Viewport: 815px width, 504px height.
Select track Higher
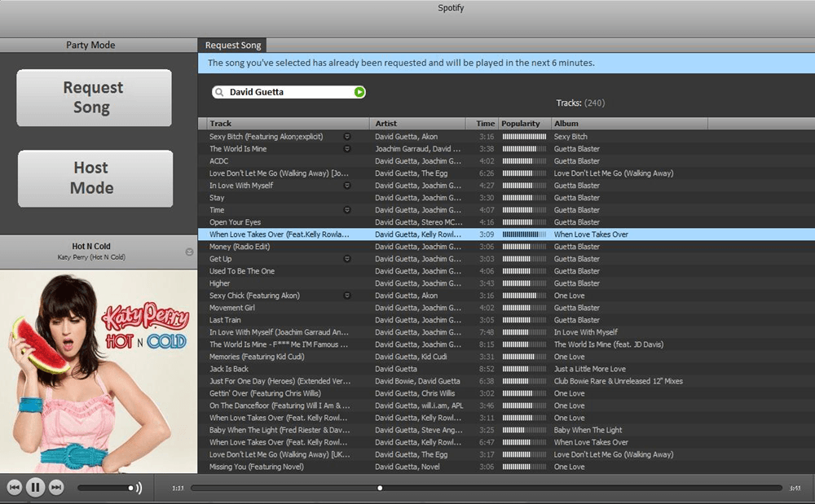[x=219, y=283]
